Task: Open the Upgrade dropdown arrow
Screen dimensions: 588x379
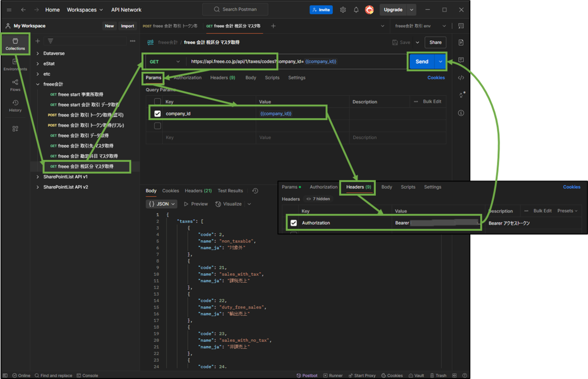Action: click(412, 10)
